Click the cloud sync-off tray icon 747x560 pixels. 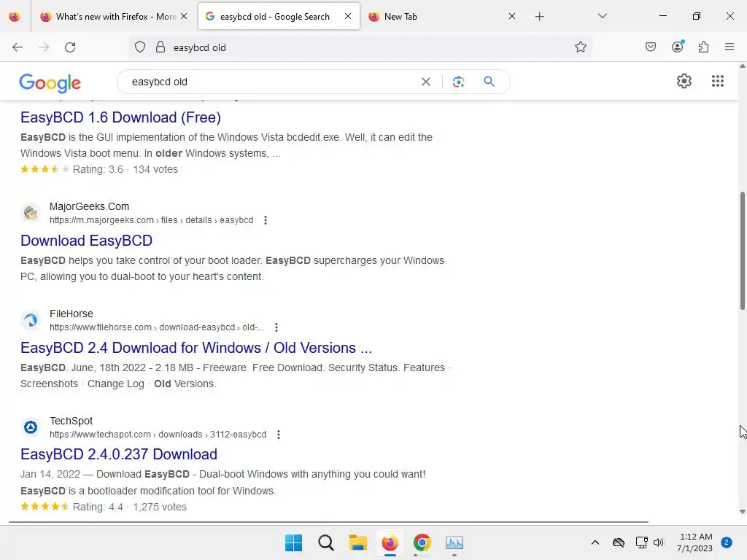coord(619,542)
